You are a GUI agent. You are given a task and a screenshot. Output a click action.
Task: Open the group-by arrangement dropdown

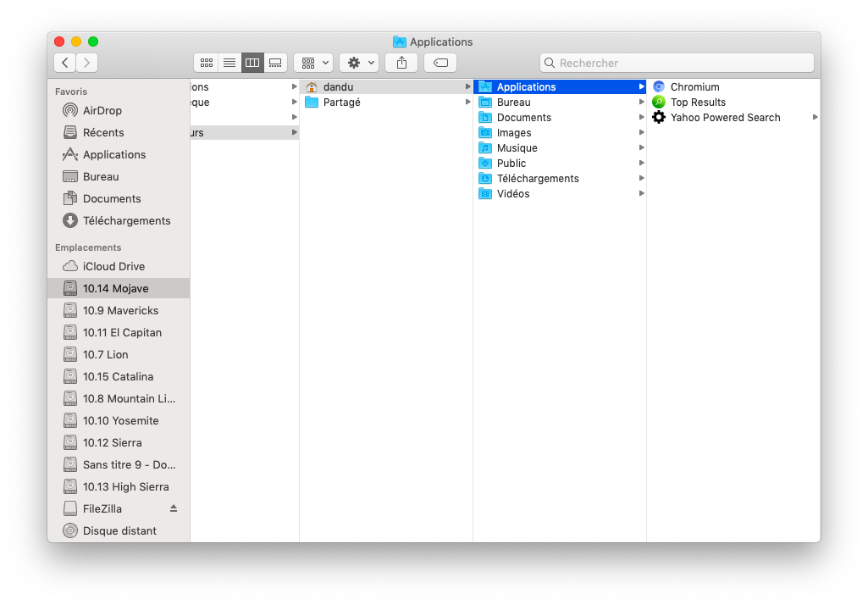(x=313, y=63)
